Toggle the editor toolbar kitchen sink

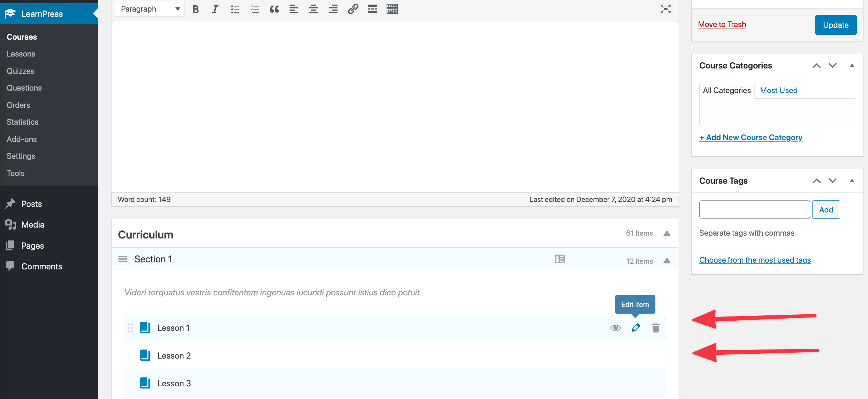click(x=392, y=9)
